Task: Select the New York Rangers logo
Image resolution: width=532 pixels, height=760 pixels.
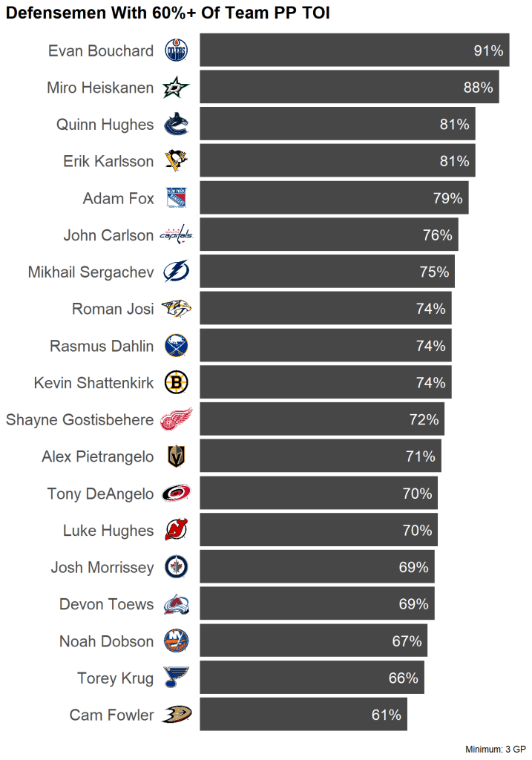Action: [x=176, y=198]
